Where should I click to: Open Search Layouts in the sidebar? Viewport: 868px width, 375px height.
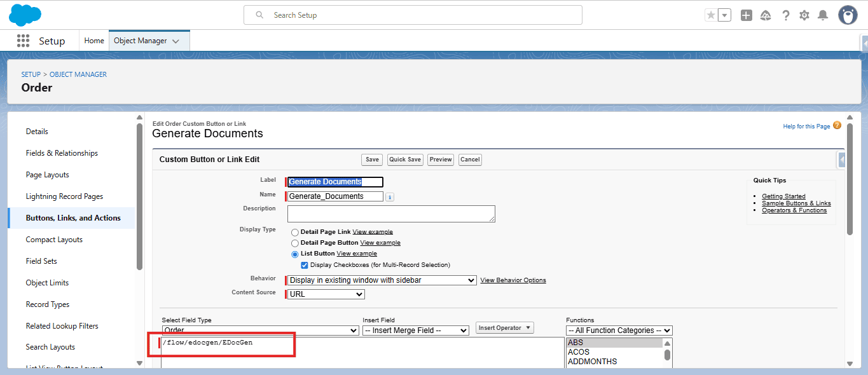pyautogui.click(x=50, y=347)
